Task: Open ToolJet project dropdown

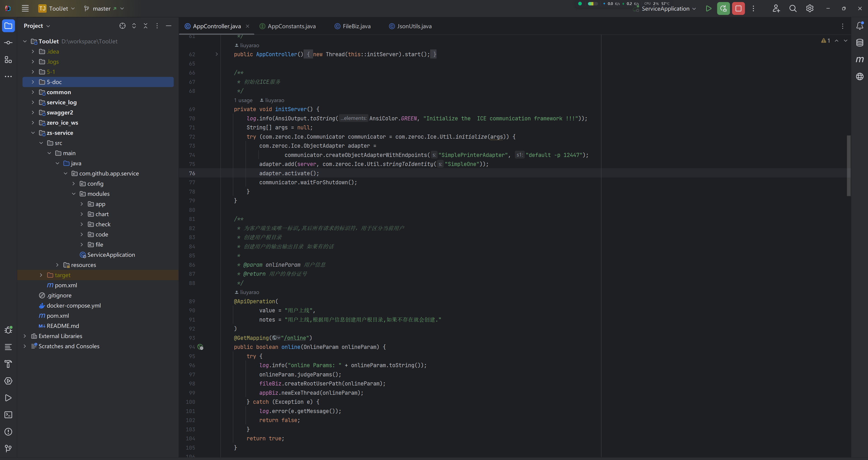Action: pyautogui.click(x=57, y=8)
